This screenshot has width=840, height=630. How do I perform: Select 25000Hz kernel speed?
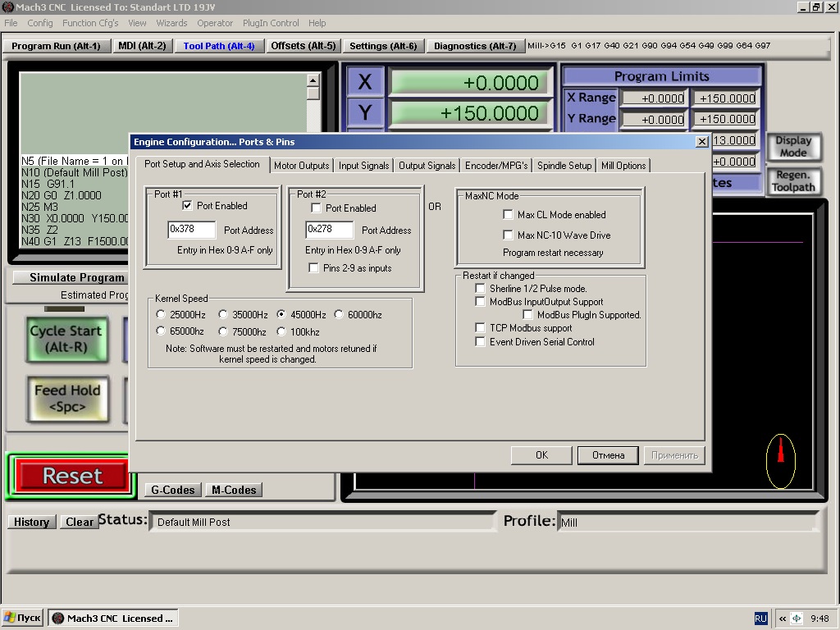coord(161,314)
